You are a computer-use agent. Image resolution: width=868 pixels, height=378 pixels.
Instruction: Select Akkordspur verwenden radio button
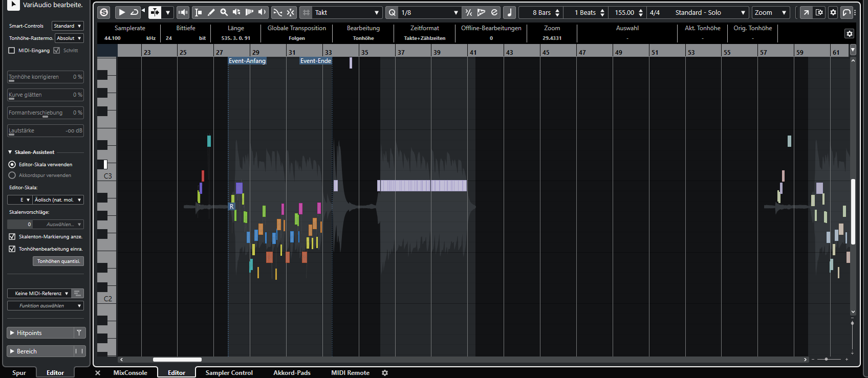click(12, 175)
